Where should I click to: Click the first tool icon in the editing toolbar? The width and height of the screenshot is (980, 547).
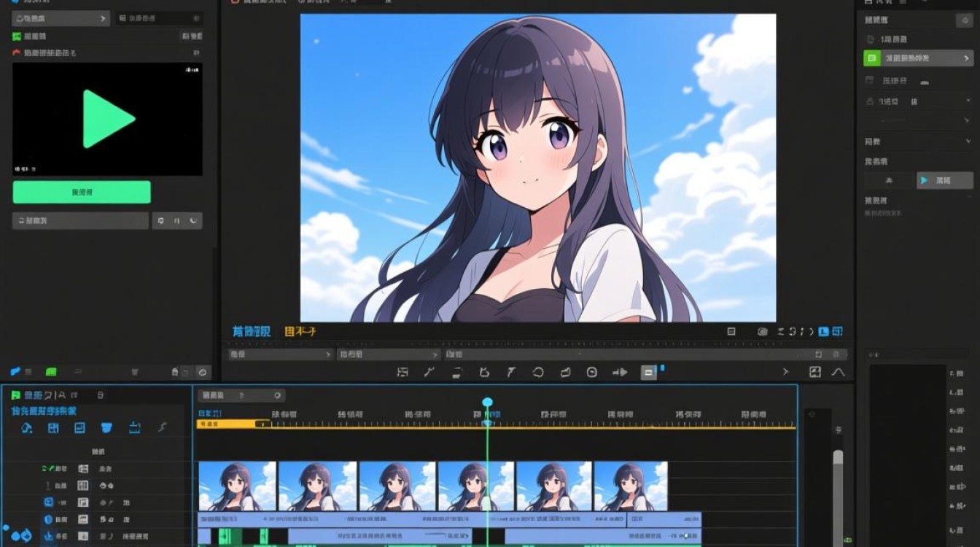tap(402, 372)
